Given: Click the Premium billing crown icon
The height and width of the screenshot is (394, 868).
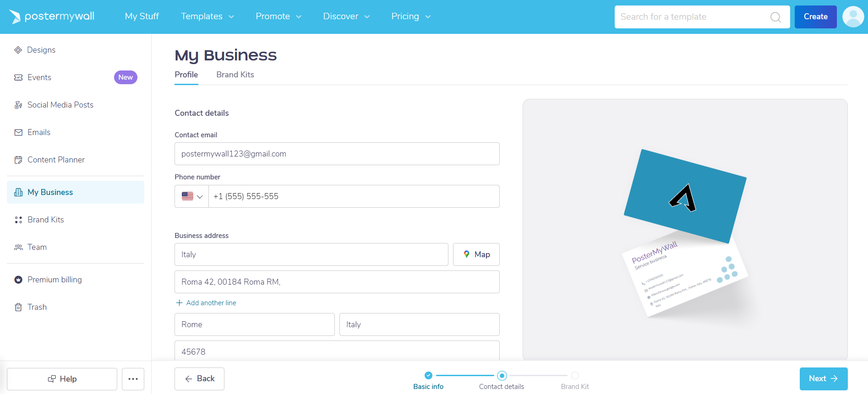Looking at the screenshot, I should 18,280.
